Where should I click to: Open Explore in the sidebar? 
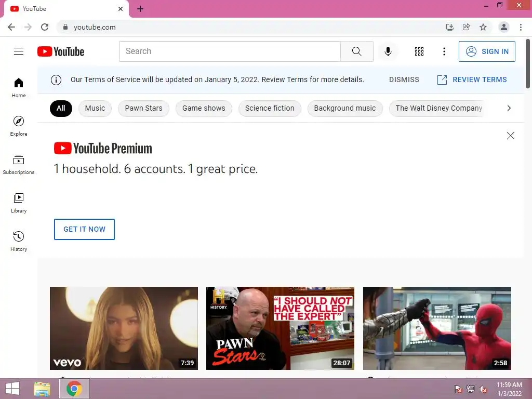(x=19, y=126)
